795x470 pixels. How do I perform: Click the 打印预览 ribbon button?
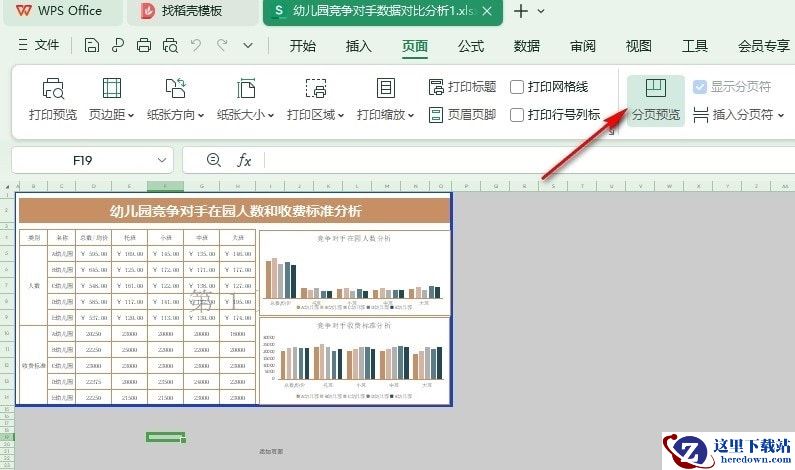click(x=53, y=99)
